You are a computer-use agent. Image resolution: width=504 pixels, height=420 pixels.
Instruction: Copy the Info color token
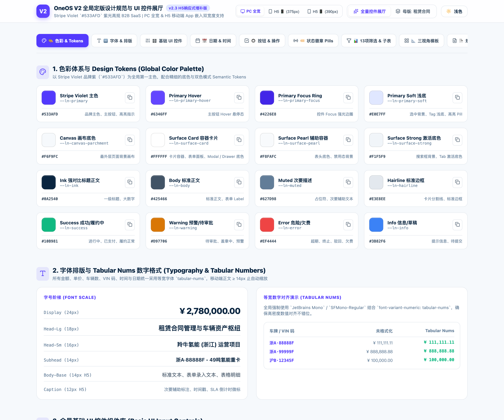(457, 225)
